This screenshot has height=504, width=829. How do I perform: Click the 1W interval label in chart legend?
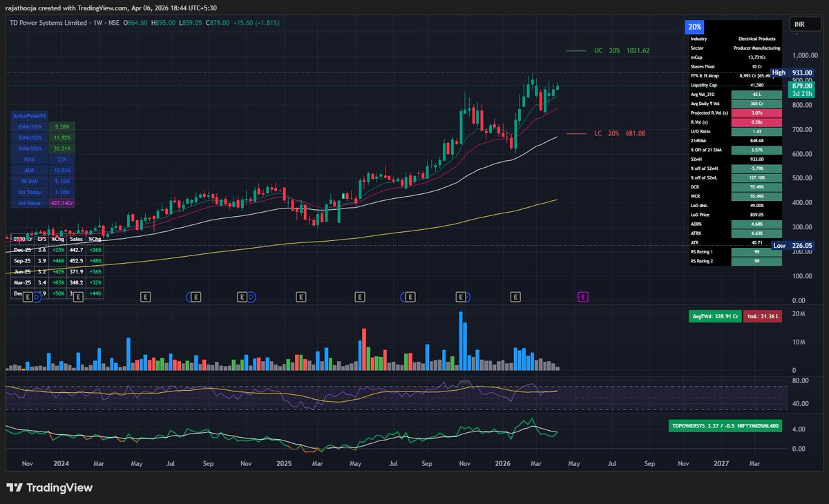tap(97, 23)
